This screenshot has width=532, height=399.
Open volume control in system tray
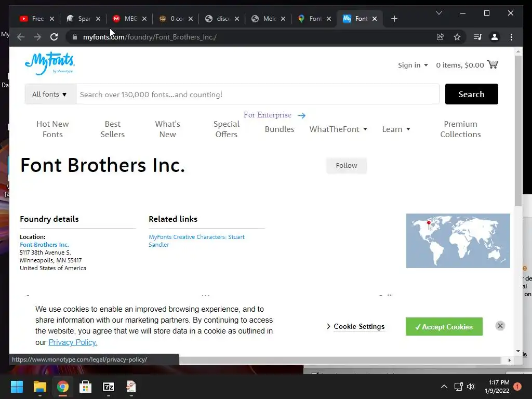(470, 387)
